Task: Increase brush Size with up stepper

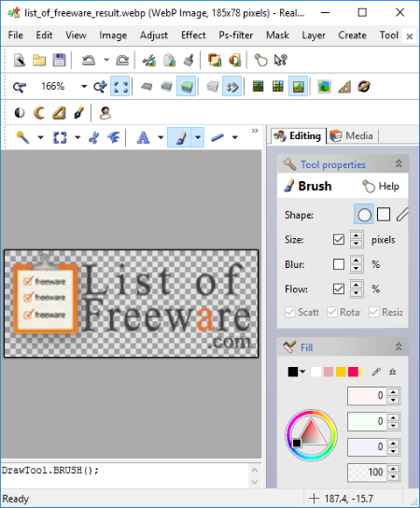Action: (x=357, y=235)
